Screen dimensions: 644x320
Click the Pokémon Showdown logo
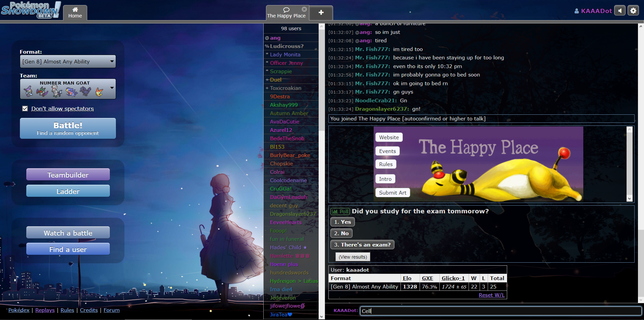point(31,10)
